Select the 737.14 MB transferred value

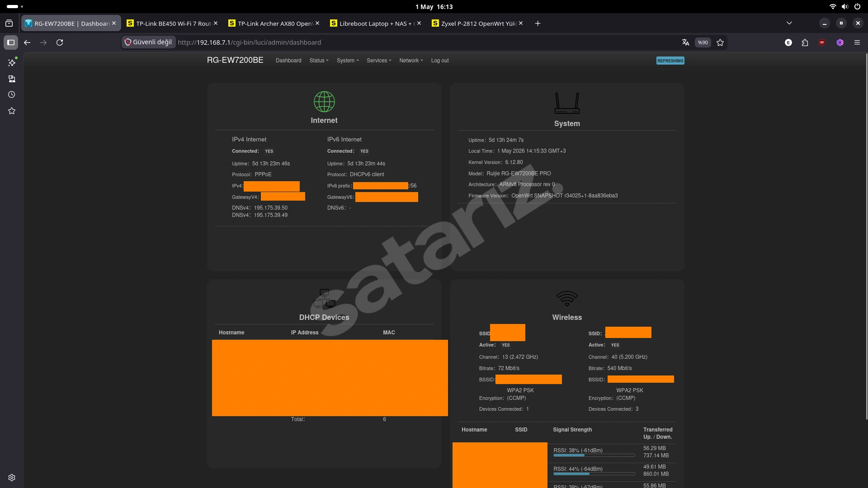pos(656,455)
